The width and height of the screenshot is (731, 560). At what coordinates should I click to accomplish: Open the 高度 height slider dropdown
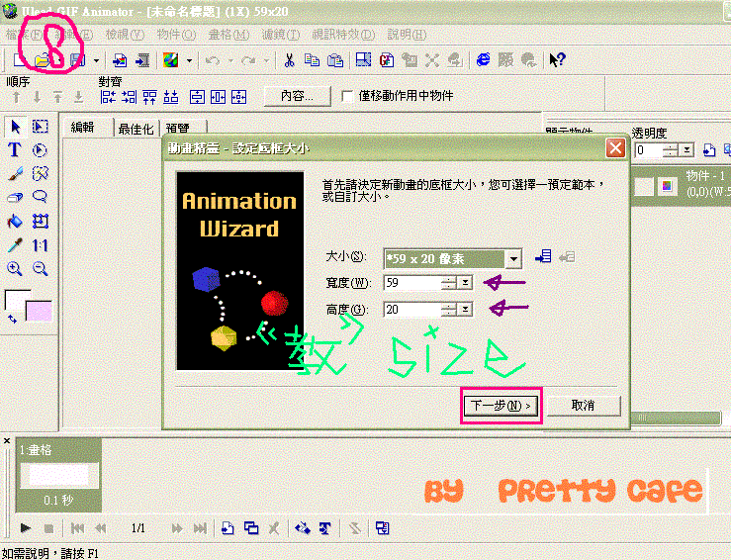[x=465, y=309]
